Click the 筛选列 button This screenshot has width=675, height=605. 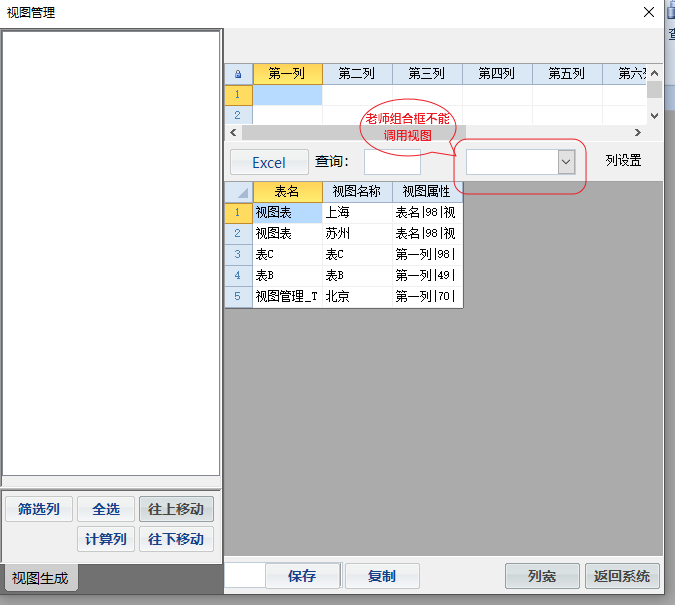tap(39, 509)
